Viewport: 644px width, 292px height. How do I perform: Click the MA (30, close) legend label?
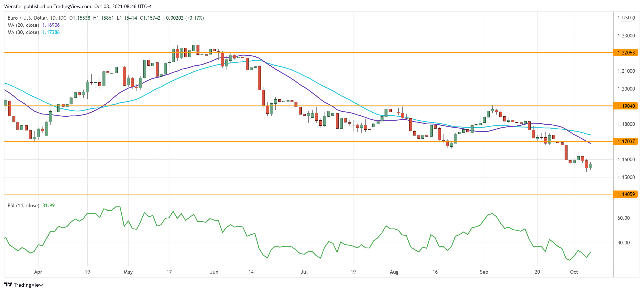23,32
